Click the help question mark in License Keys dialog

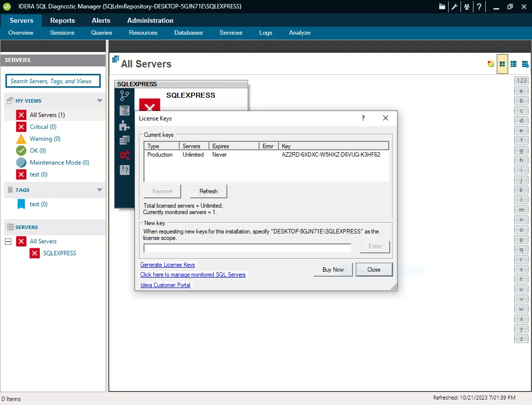click(x=363, y=118)
